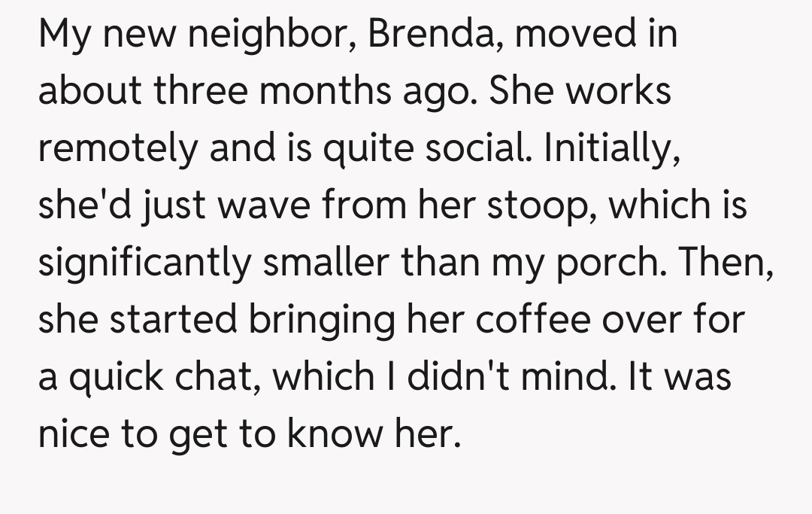Click the word "remotely" in the paragraph
This screenshot has height=514, width=812.
pos(117,148)
